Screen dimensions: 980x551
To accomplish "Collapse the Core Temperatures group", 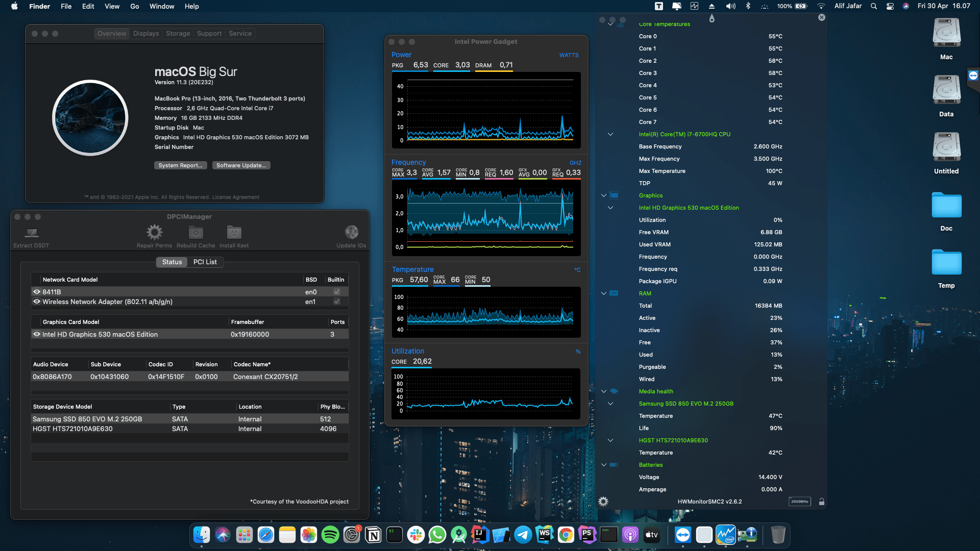I will coord(610,24).
